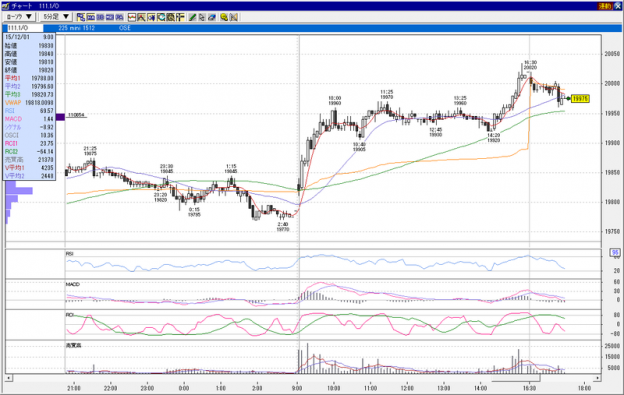Toggle the third layout view icon
Screen dimensions: 624x395
(100, 17)
